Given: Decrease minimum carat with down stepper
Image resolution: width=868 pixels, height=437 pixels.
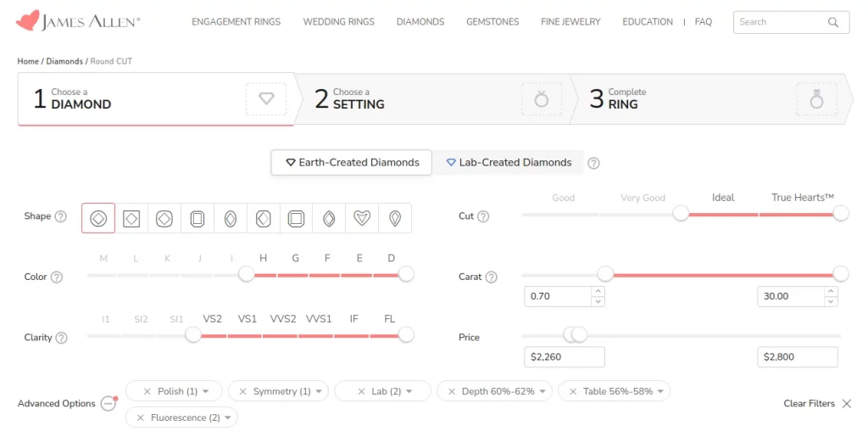Looking at the screenshot, I should (x=598, y=301).
